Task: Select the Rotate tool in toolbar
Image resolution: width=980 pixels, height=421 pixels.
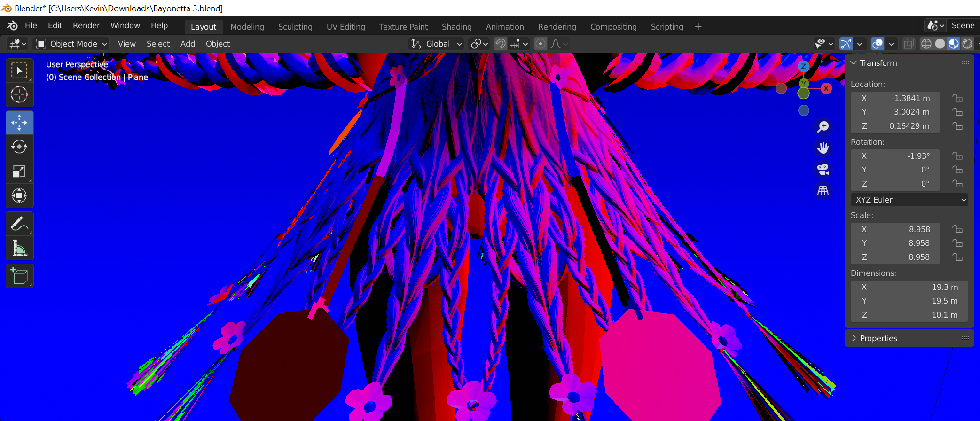Action: point(19,147)
